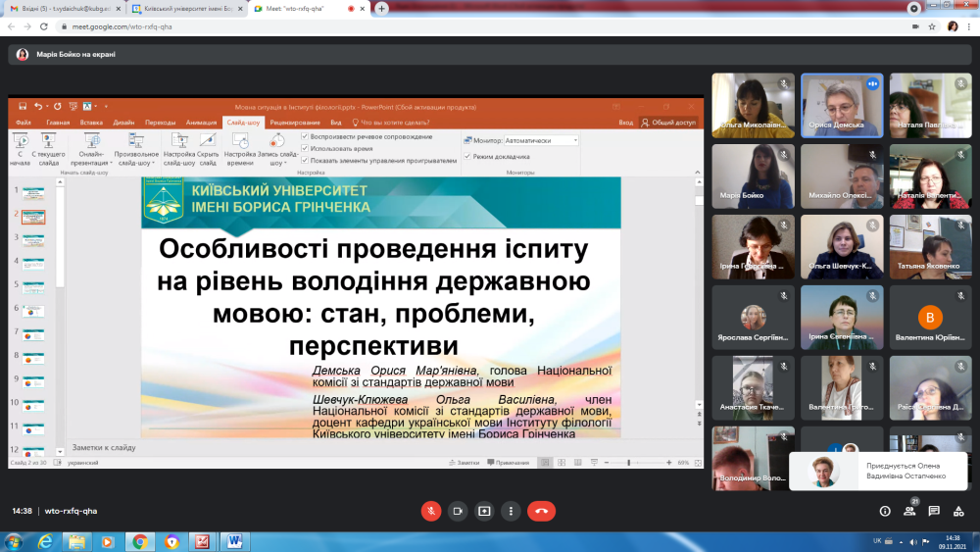Image resolution: width=980 pixels, height=552 pixels.
Task: Toggle 'Использовать время' checkbox
Action: 305,148
